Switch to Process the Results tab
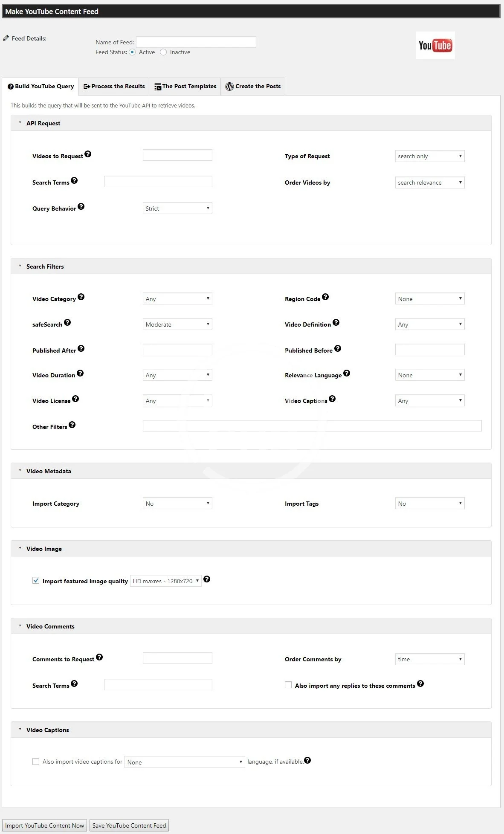Image resolution: width=504 pixels, height=834 pixels. (x=114, y=87)
